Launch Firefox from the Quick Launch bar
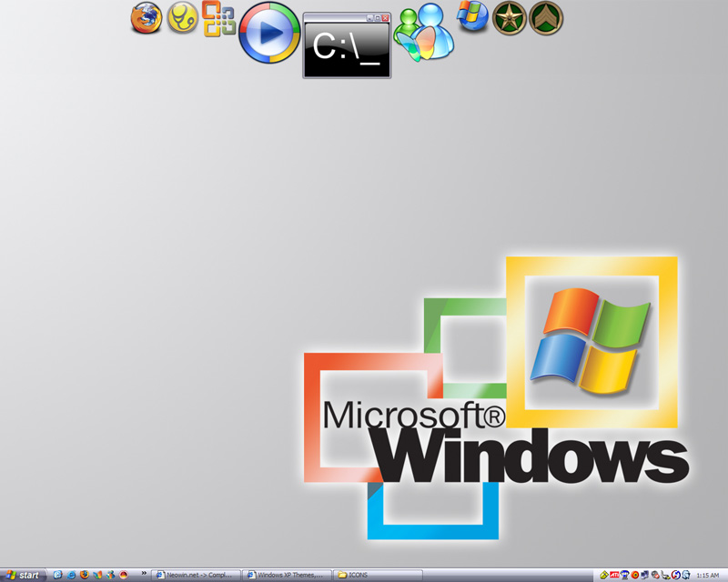The height and width of the screenshot is (582, 728). (x=85, y=574)
